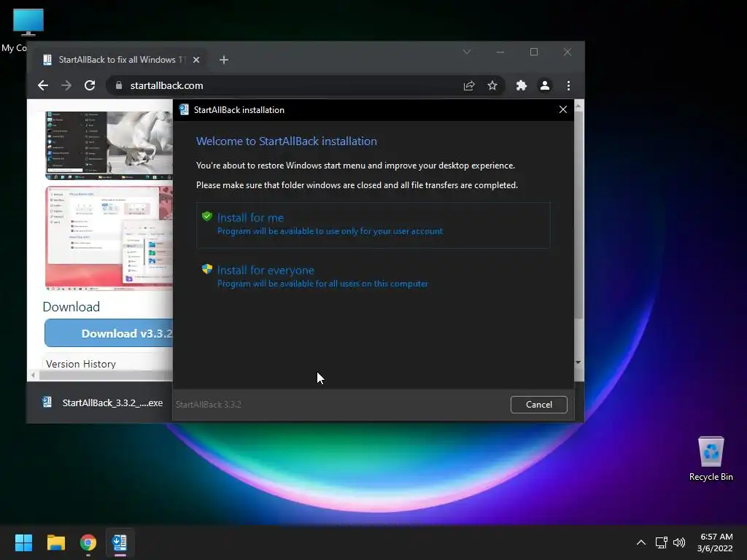Share this page via the share icon
Image resolution: width=747 pixels, height=560 pixels.
tap(469, 86)
